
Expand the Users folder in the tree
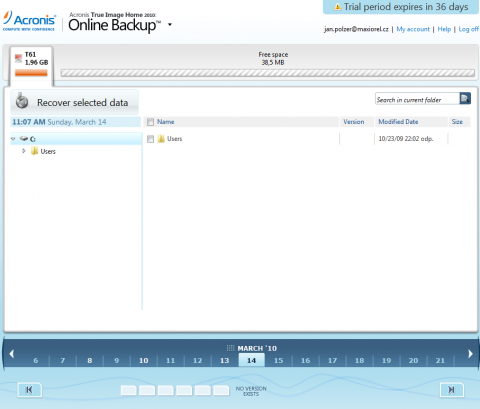click(24, 151)
